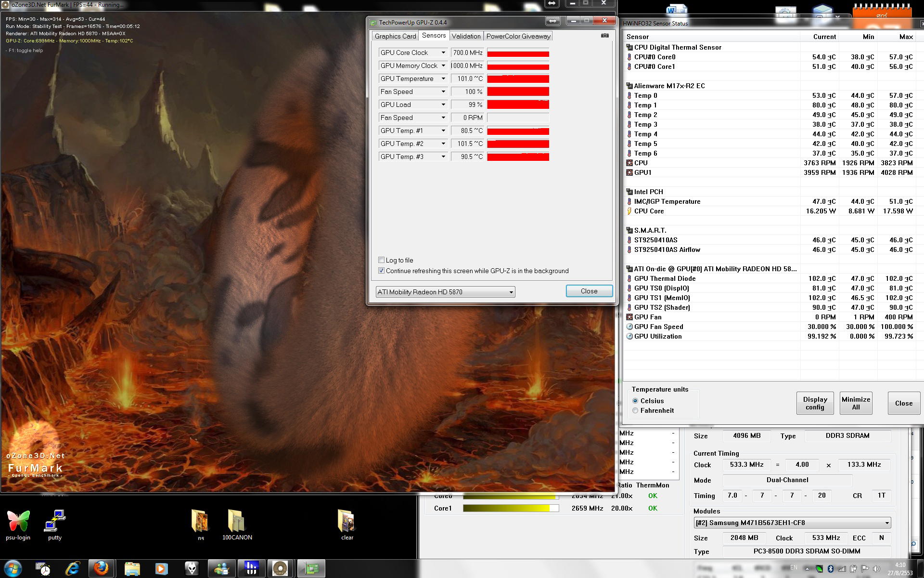Click Display config in HWiNFO32
The image size is (924, 578).
pos(815,403)
